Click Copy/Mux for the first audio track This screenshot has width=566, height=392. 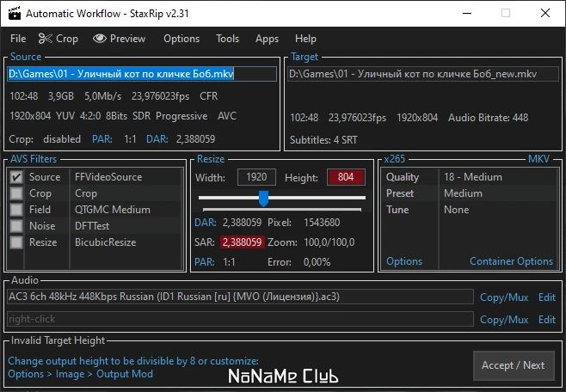(504, 297)
